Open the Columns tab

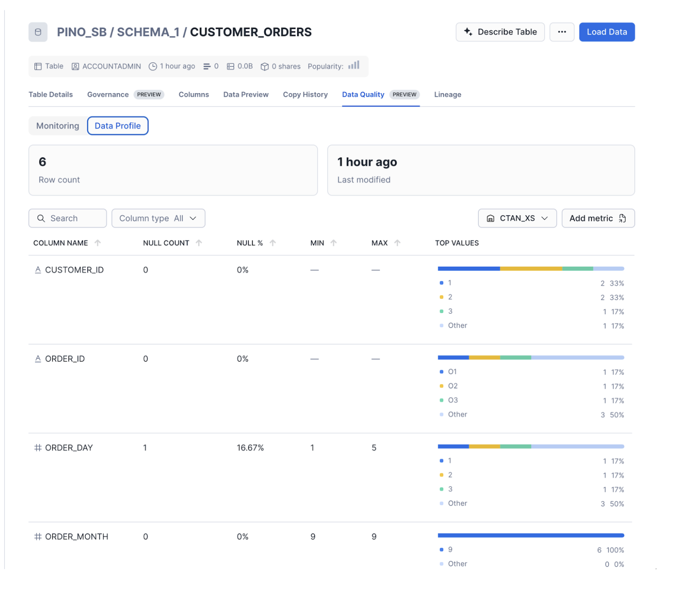pyautogui.click(x=194, y=94)
